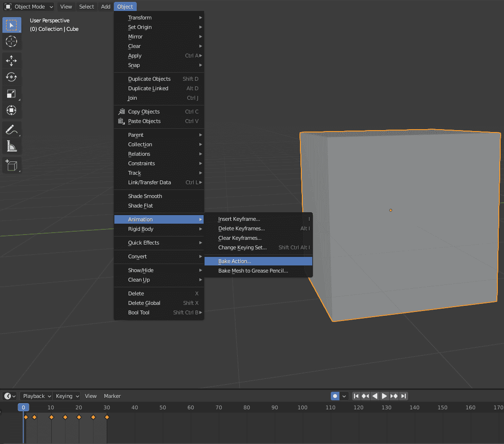Viewport: 504px width, 444px height.
Task: Pick the Annotate tool
Action: click(12, 129)
